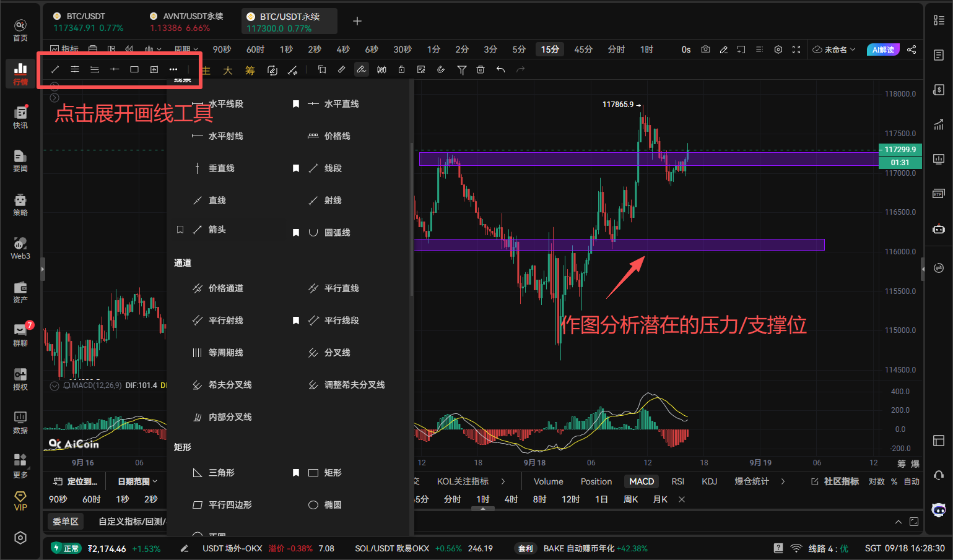Viewport: 953px width, 560px height.
Task: Undo the last drawing action
Action: pyautogui.click(x=500, y=70)
